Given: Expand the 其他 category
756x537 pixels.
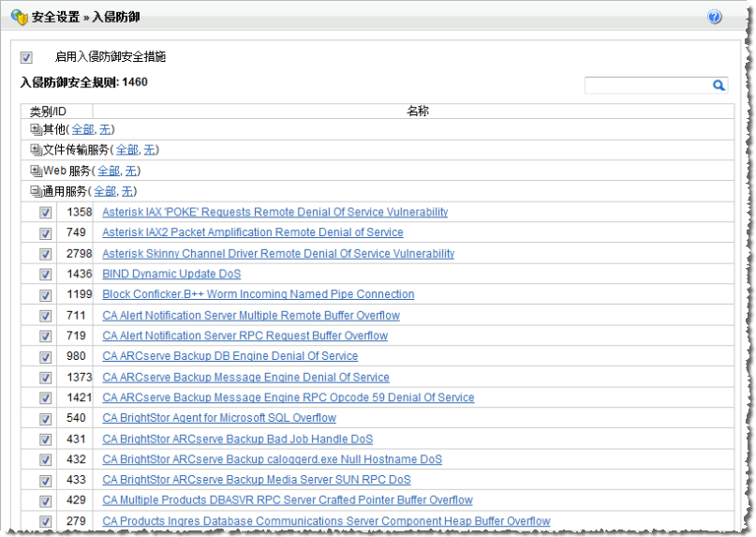Looking at the screenshot, I should click(x=37, y=129).
